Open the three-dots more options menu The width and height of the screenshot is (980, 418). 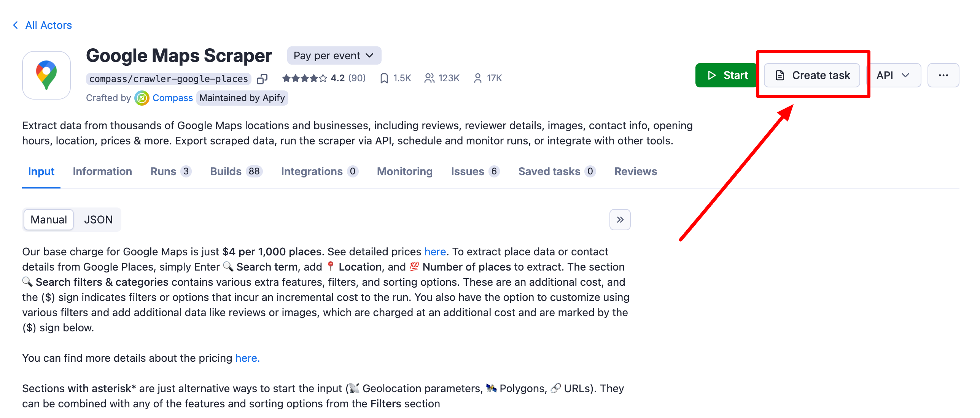coord(943,75)
